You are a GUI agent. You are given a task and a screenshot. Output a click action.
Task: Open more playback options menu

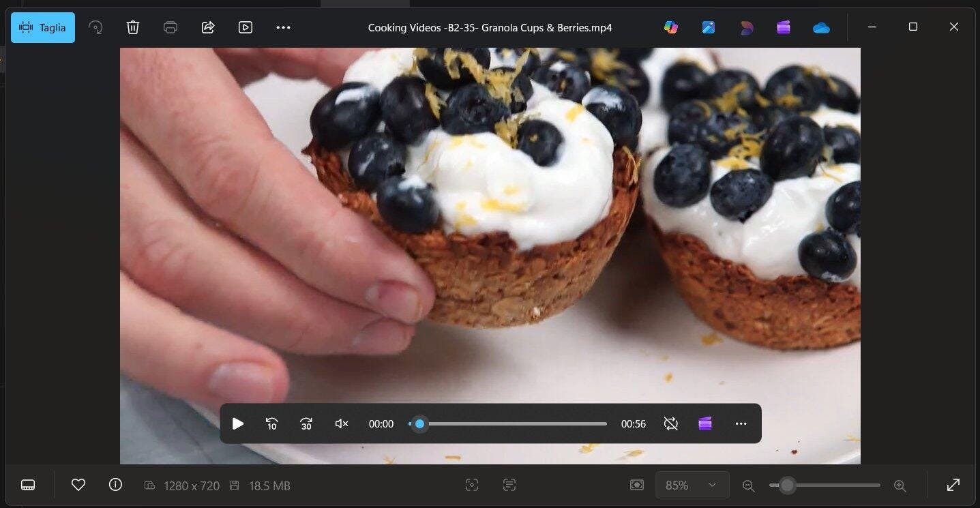coord(741,423)
